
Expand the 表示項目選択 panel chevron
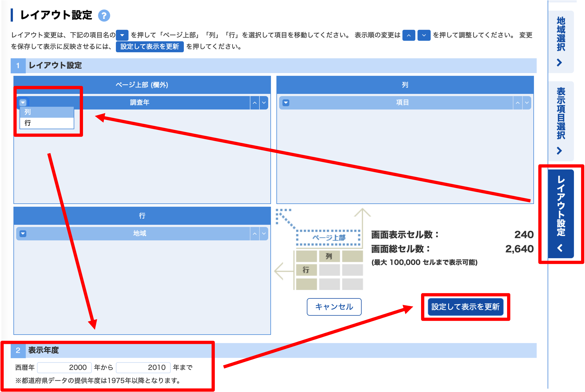pos(560,151)
